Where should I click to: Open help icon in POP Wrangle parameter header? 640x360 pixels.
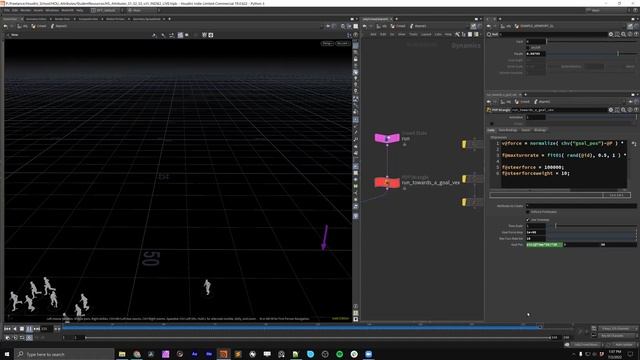tap(636, 110)
